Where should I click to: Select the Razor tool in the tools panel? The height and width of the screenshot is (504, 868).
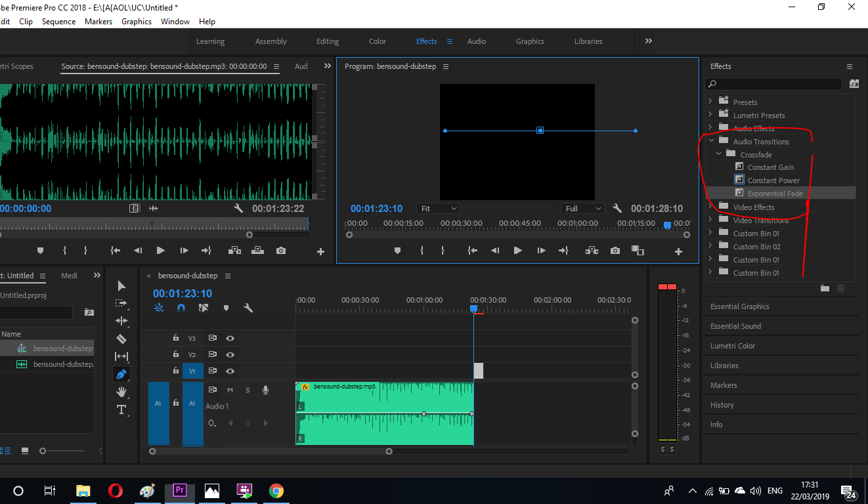[x=121, y=339]
